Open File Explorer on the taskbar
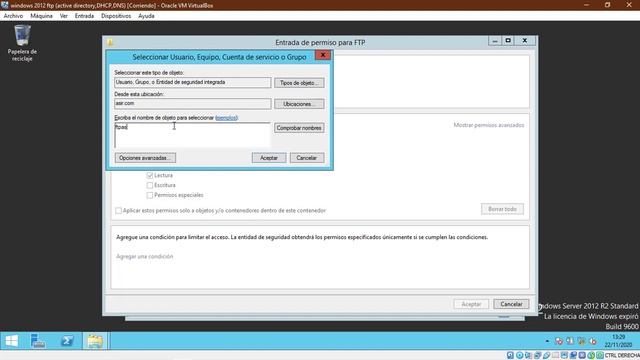The image size is (640, 360). [95, 341]
